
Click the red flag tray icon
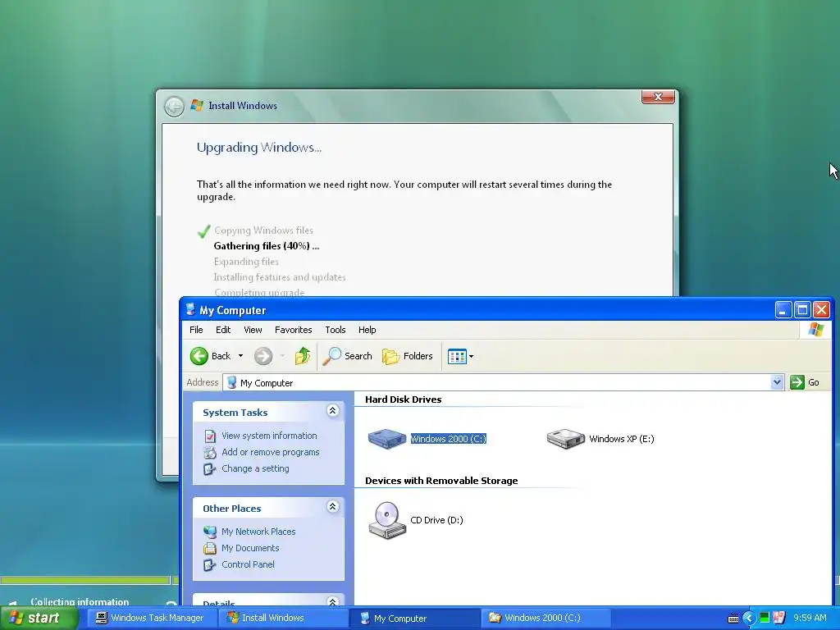click(779, 619)
